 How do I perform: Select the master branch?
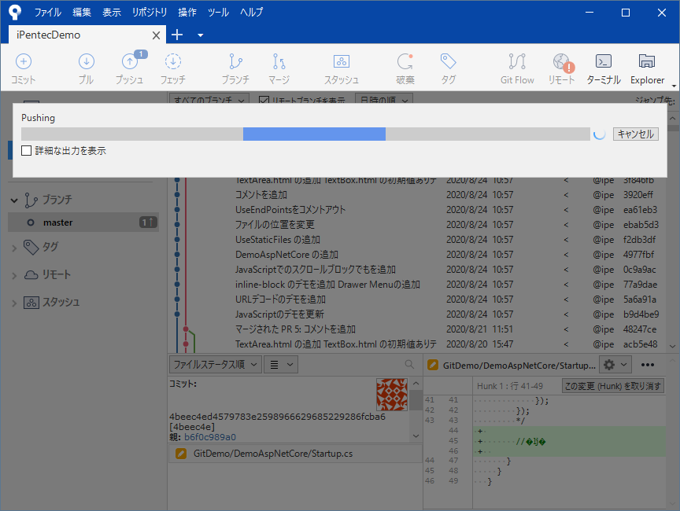click(83, 223)
